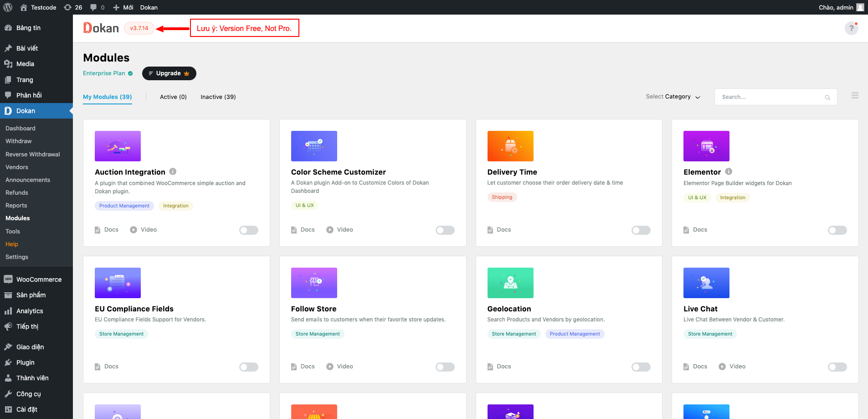The height and width of the screenshot is (419, 868).
Task: Open Analytics sidebar menu
Action: pyautogui.click(x=36, y=311)
